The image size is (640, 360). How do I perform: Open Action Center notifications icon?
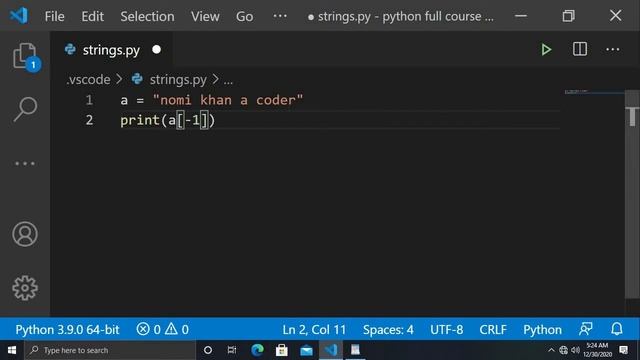click(x=623, y=350)
